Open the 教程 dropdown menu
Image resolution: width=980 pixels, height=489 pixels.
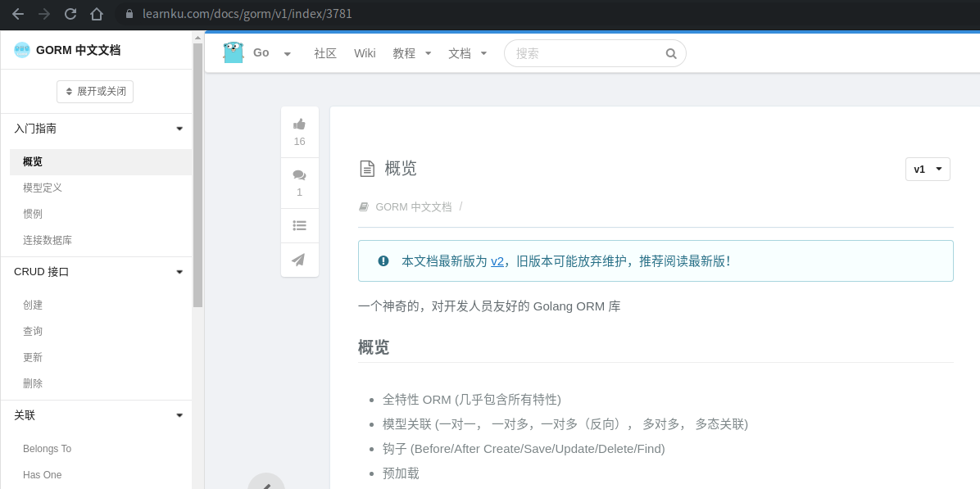tap(412, 53)
